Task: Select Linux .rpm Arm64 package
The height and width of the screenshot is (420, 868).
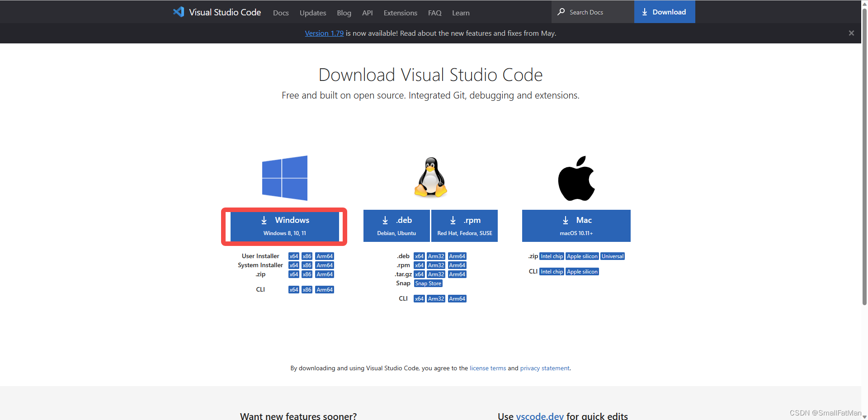Action: [457, 265]
